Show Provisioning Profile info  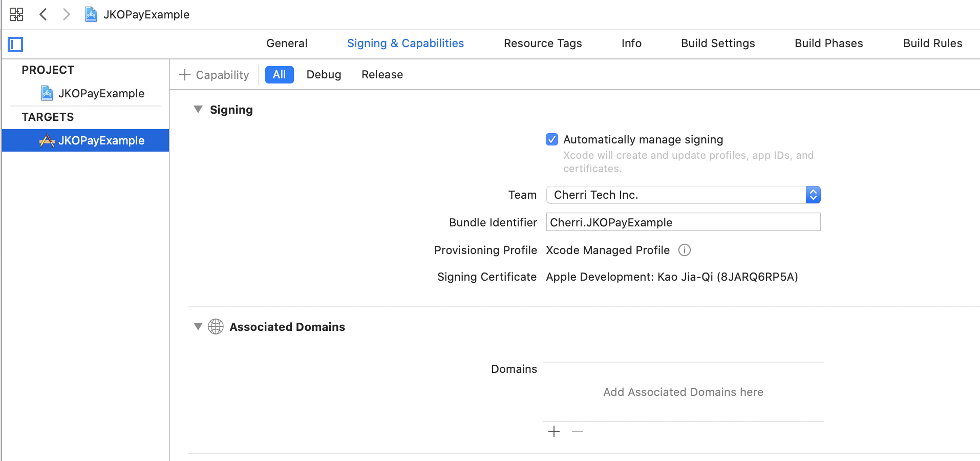685,250
